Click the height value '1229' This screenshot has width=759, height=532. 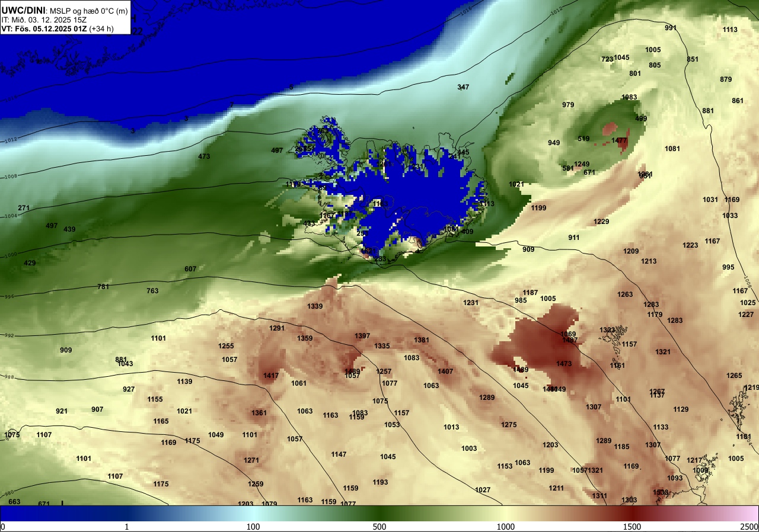click(x=601, y=222)
